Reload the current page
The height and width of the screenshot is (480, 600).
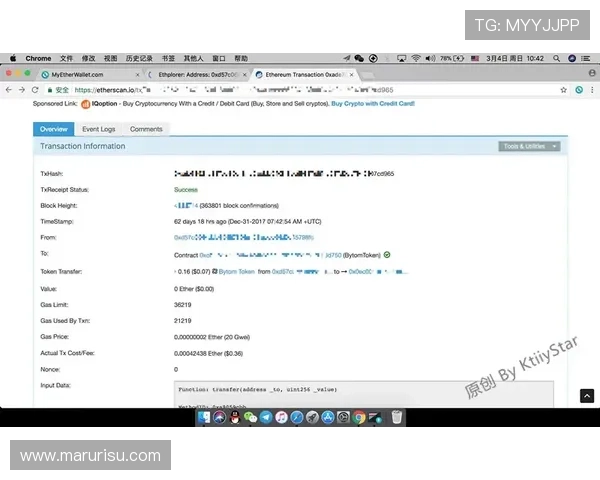(35, 90)
